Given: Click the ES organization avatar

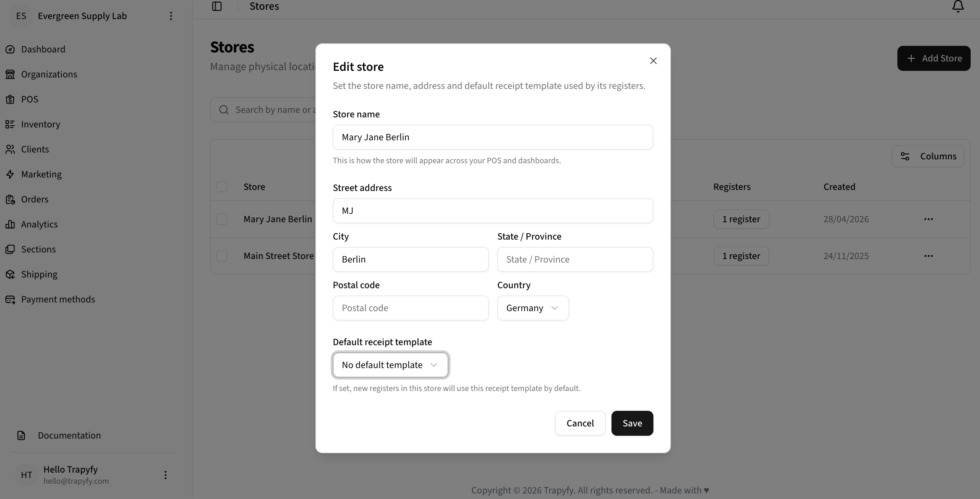Looking at the screenshot, I should click(x=21, y=16).
